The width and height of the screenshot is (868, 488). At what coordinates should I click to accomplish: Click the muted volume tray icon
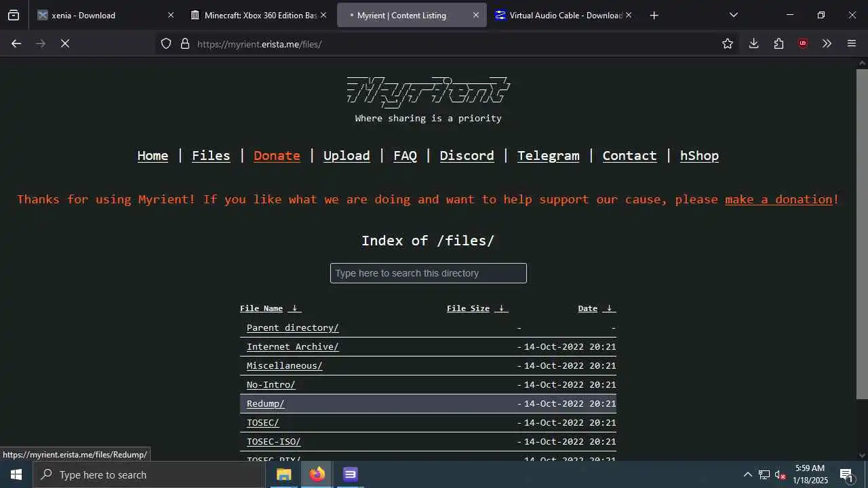click(780, 474)
